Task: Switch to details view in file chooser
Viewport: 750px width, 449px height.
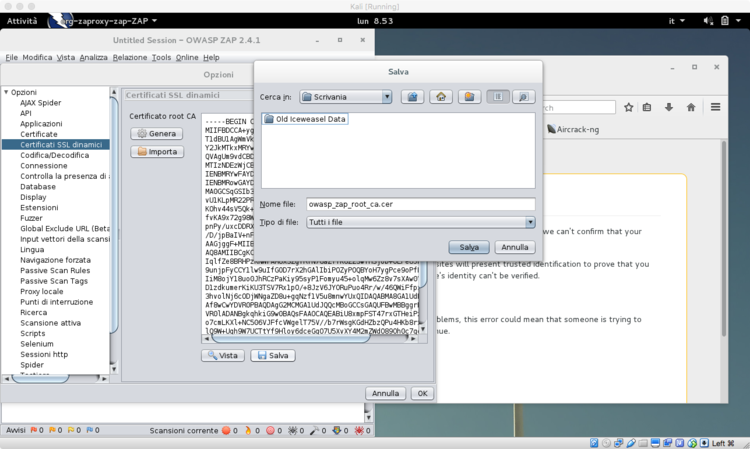Action: coord(522,97)
